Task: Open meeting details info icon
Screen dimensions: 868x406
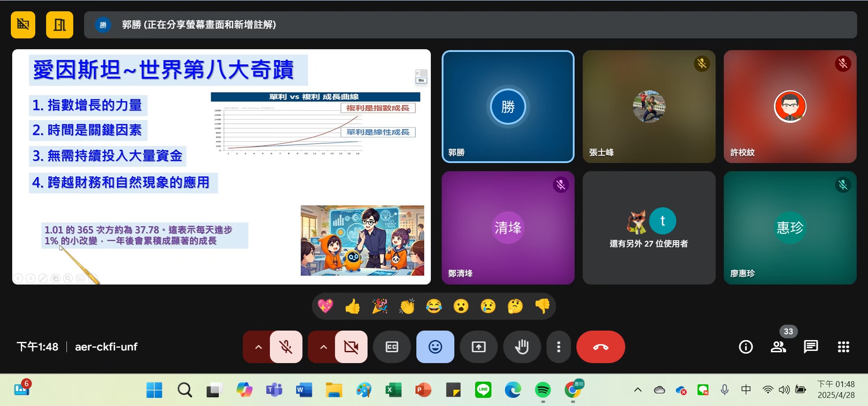Action: click(x=745, y=347)
